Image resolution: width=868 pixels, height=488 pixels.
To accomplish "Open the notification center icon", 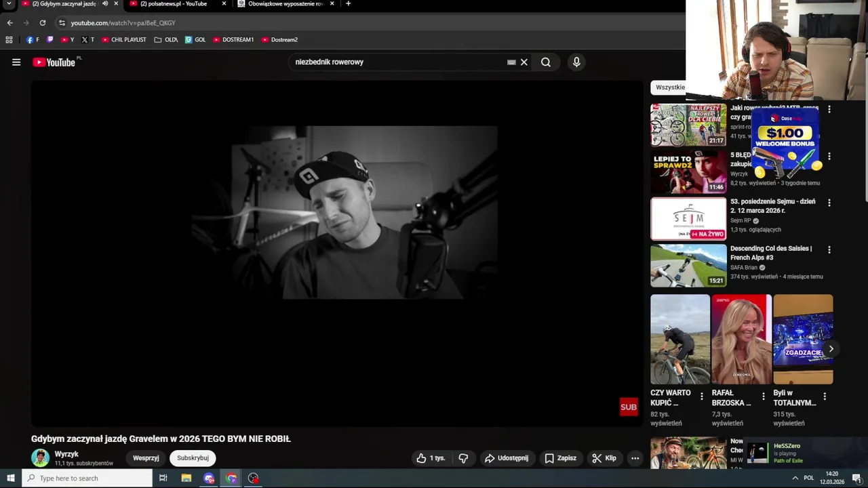I will coord(856,479).
